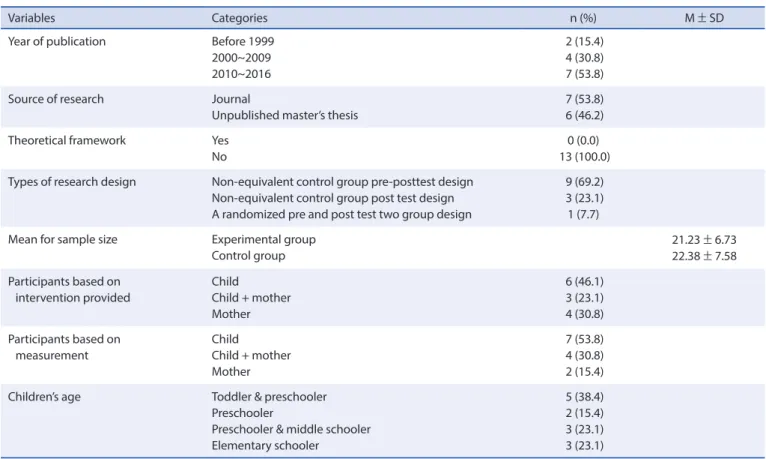
Task: Click the 'M ± SD' column header
Action: pos(704,18)
